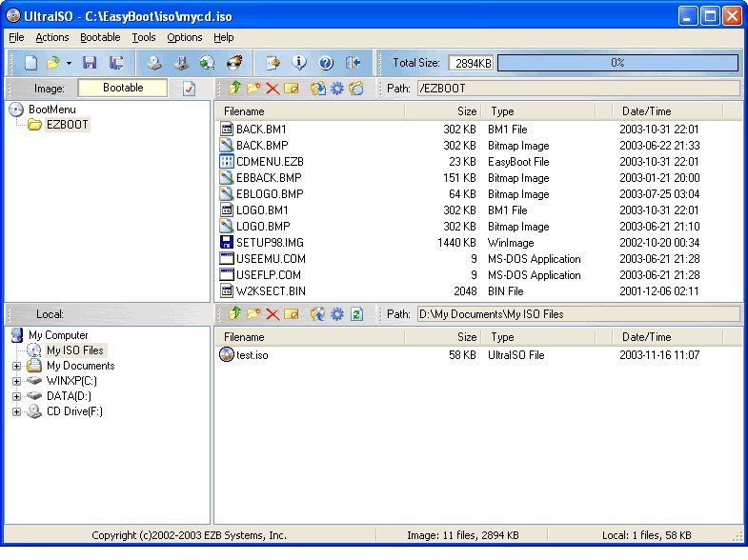Click the checkmark document icon beside Bootable

pyautogui.click(x=190, y=89)
